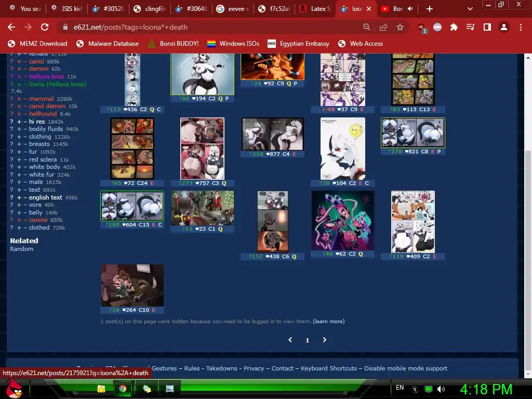Open the 'learn more' hidden posts link

click(x=329, y=321)
